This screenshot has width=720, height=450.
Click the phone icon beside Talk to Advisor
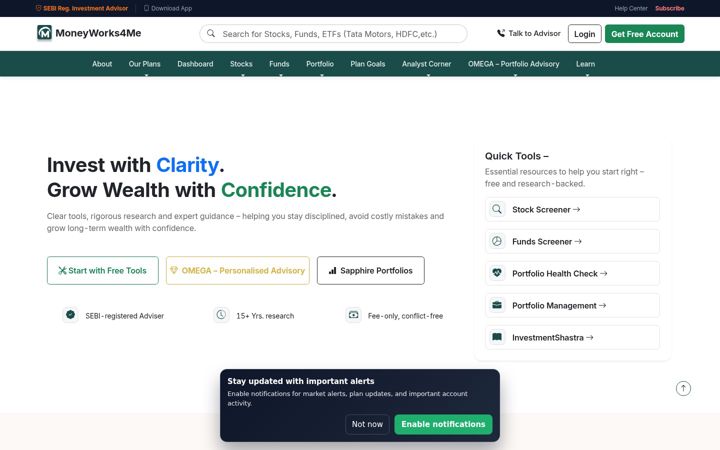(x=501, y=34)
